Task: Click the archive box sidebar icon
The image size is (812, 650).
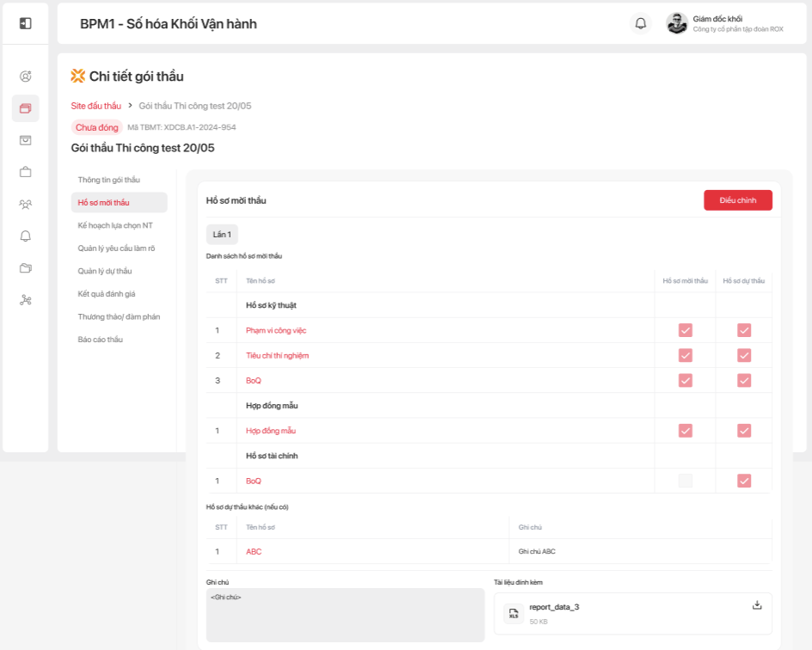Action: [26, 140]
